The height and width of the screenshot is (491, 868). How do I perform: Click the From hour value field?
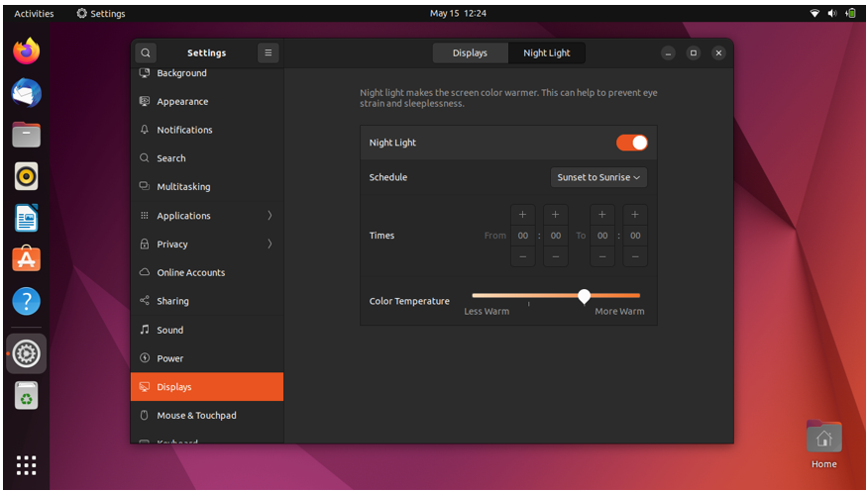click(522, 236)
